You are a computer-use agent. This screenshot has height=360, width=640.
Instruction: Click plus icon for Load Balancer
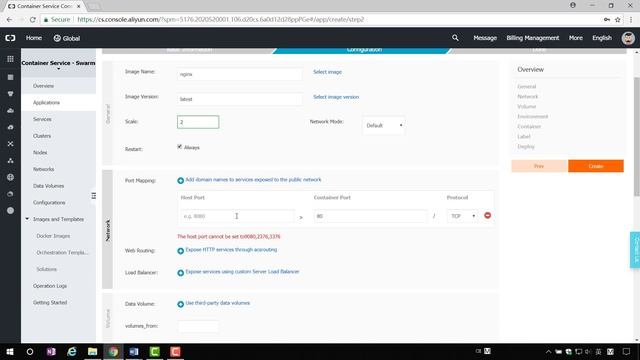180,273
